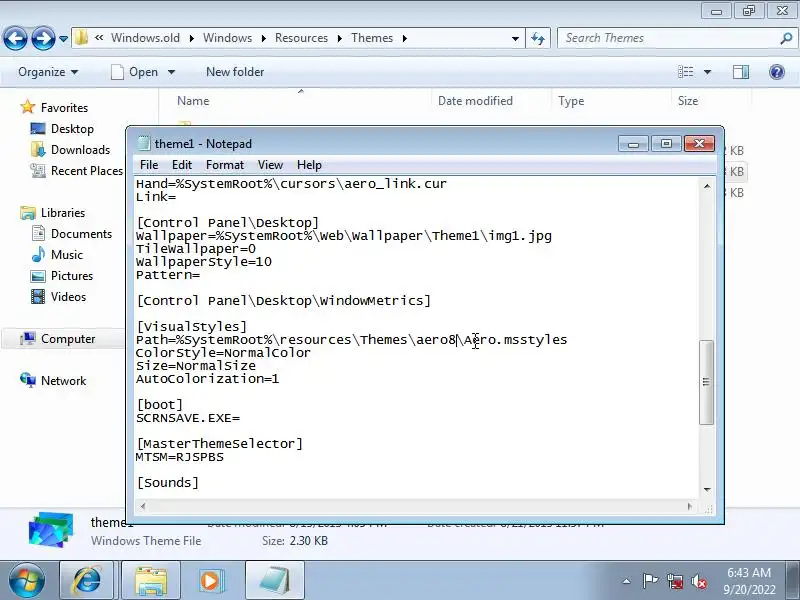This screenshot has width=800, height=600.
Task: Expand the arrow after Windows.old breadcrumb
Action: tap(191, 38)
